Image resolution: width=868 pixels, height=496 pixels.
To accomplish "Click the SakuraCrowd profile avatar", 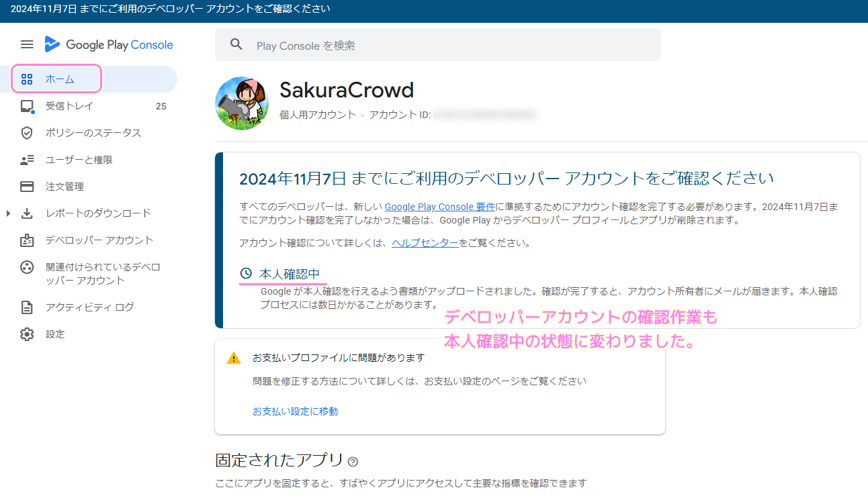I will (241, 103).
